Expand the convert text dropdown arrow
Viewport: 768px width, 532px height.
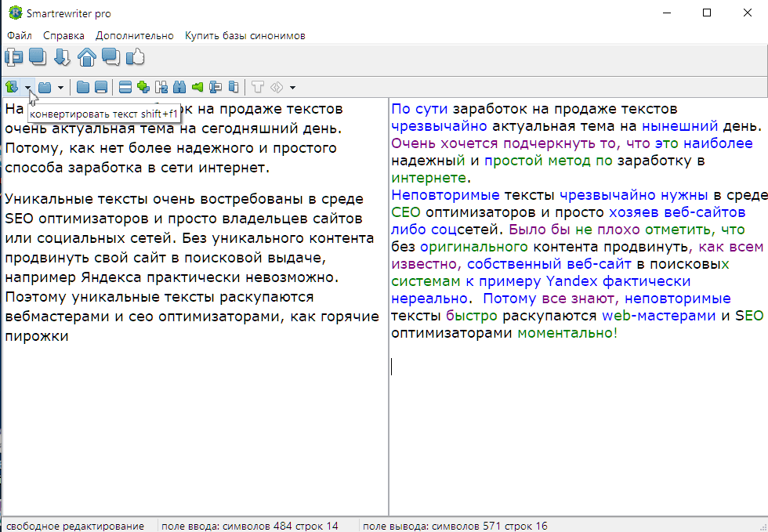tap(28, 88)
